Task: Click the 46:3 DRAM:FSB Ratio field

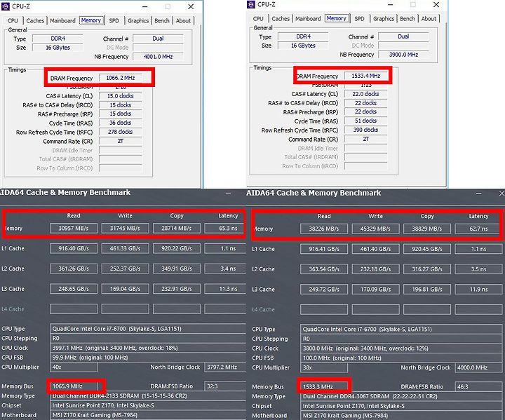Action: pos(478,387)
